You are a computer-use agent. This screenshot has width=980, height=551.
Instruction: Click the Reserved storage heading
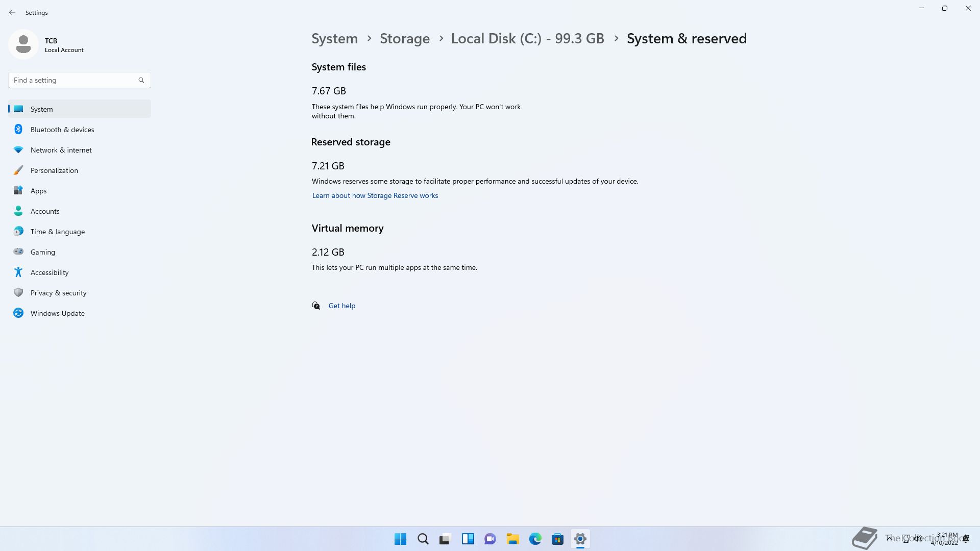[x=351, y=142]
